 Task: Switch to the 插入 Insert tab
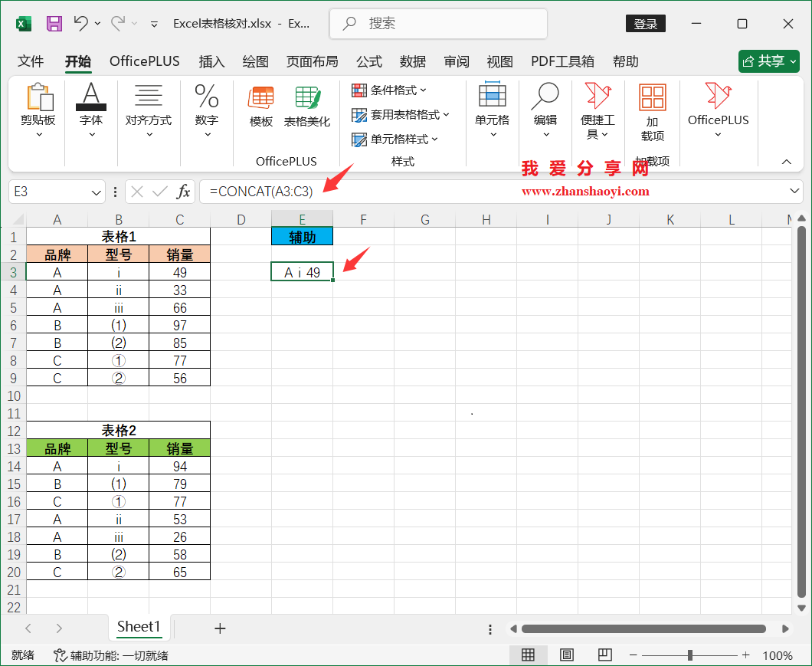[211, 61]
